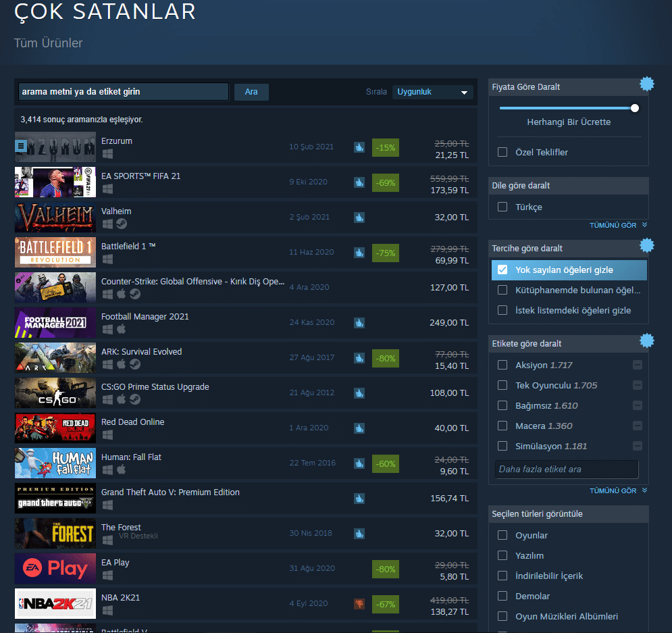Collapse the Tercihe göre daralt header
672x633 pixels.
click(568, 249)
